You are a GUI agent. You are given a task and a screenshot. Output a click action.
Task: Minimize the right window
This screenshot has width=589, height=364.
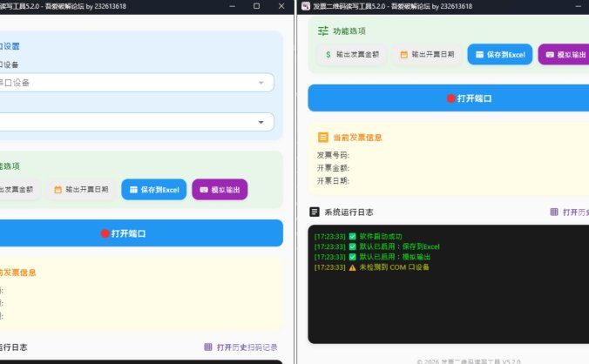pos(578,6)
